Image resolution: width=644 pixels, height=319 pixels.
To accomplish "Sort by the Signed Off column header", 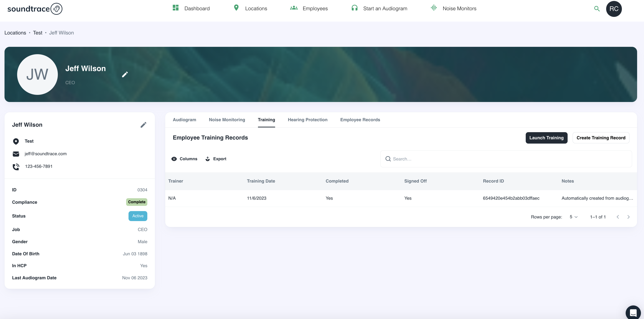I will [415, 181].
